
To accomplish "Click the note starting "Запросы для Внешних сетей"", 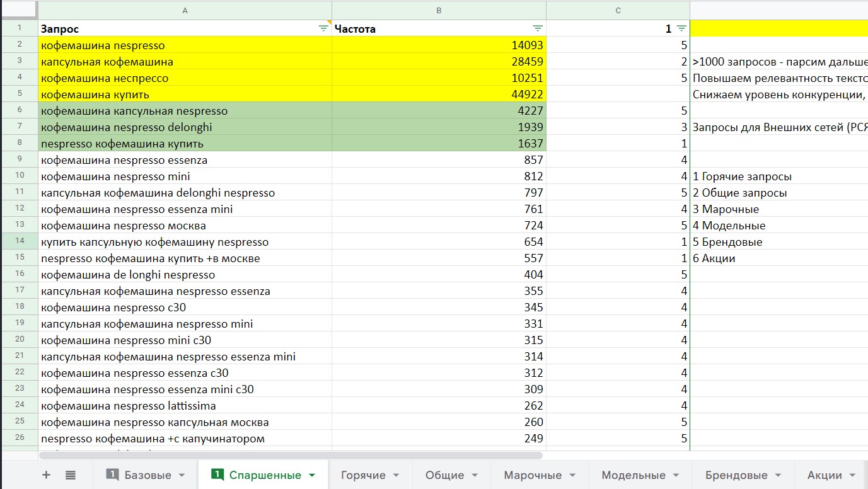I will 780,127.
